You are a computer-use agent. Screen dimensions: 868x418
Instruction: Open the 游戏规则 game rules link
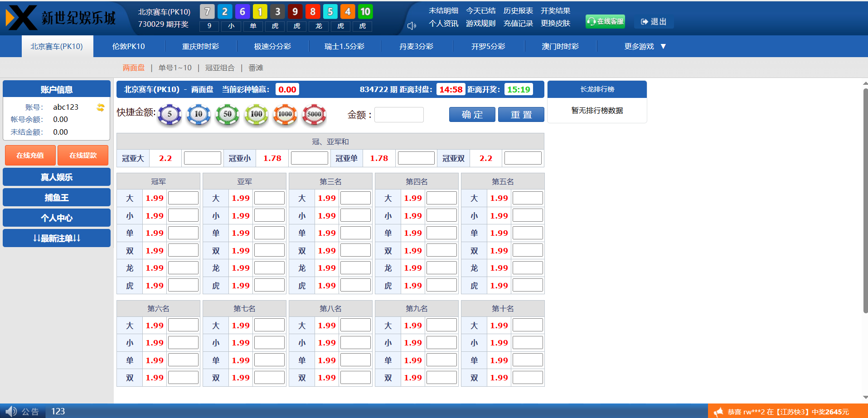coord(480,23)
